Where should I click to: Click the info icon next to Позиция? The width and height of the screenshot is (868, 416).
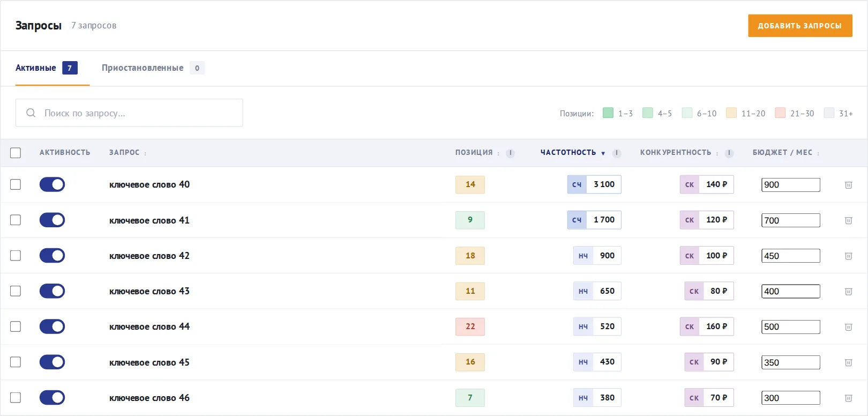510,153
